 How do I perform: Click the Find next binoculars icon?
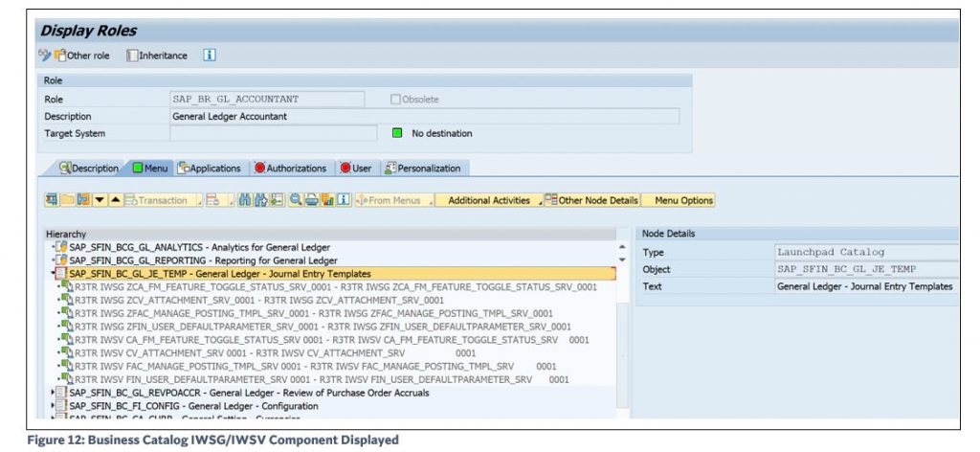[261, 200]
